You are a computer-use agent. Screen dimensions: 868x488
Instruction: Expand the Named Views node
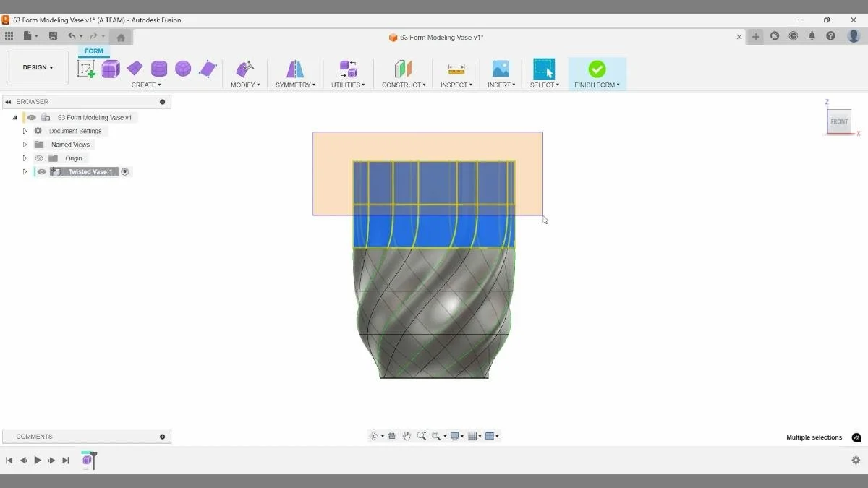(x=25, y=145)
